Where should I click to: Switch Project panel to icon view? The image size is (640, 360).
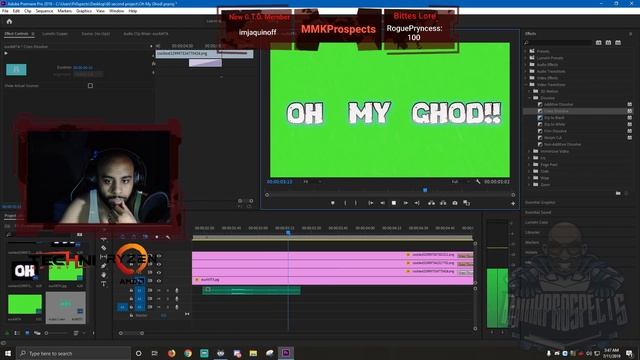pyautogui.click(x=27, y=333)
